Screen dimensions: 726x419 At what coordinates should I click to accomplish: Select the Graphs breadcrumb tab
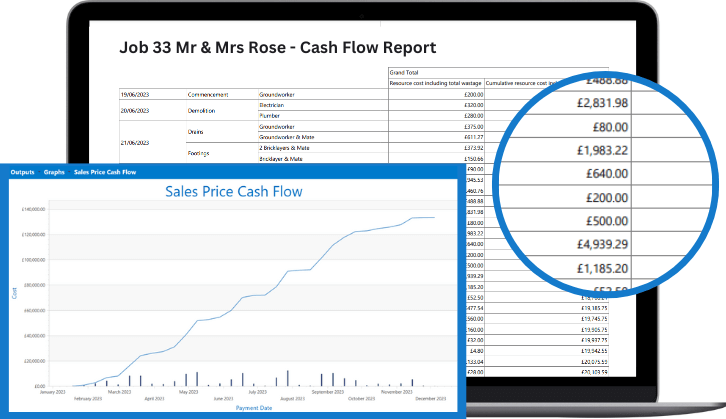point(54,172)
